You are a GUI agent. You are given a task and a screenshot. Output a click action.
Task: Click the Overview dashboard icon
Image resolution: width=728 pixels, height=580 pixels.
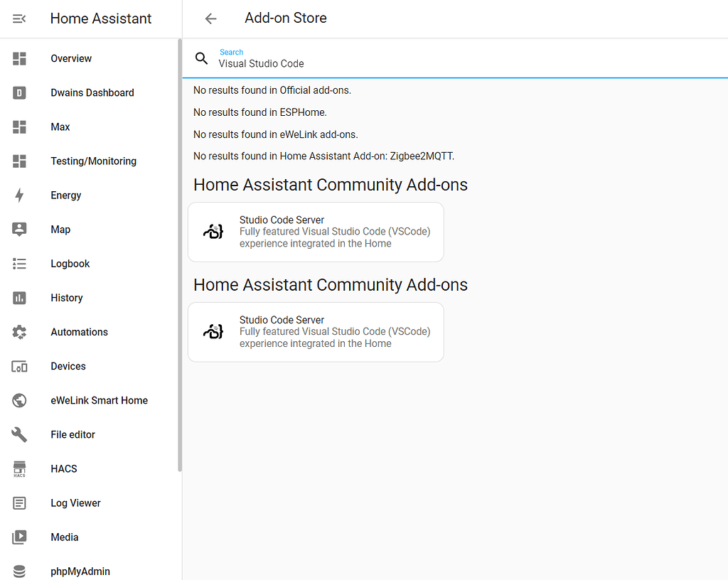19,58
